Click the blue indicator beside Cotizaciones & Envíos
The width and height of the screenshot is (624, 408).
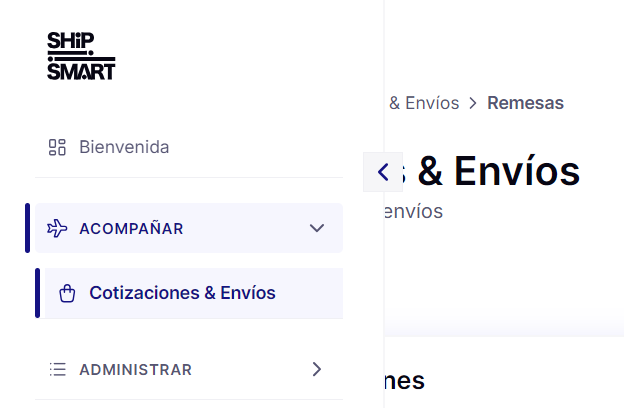tap(37, 293)
